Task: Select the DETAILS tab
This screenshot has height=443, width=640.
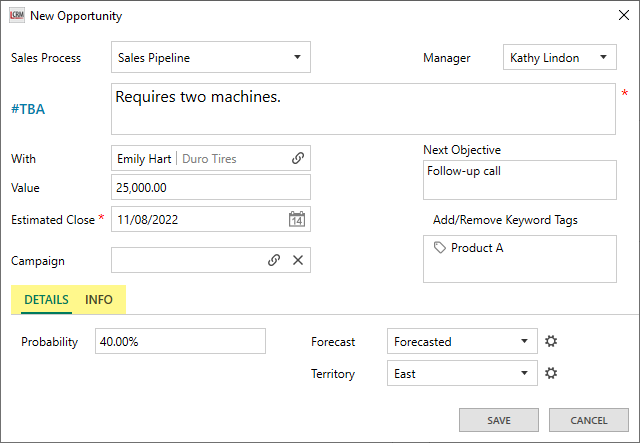Action: pos(46,300)
